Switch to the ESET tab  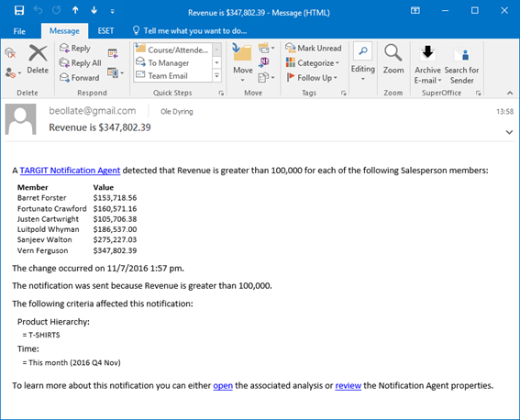(x=105, y=31)
